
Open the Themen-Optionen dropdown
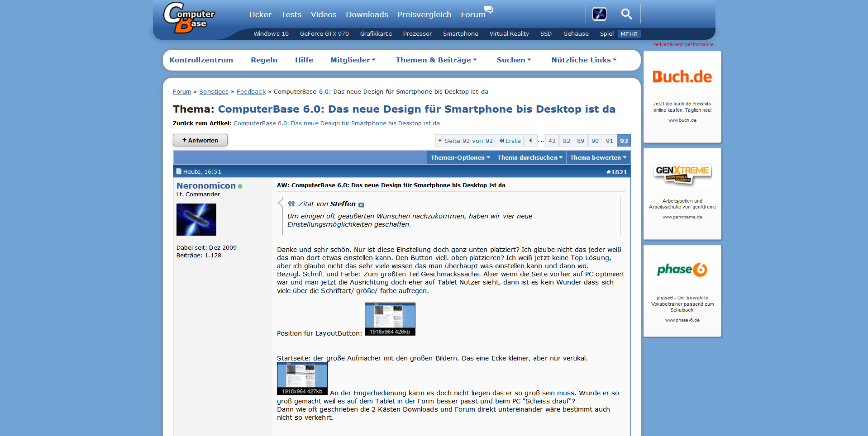[460, 157]
